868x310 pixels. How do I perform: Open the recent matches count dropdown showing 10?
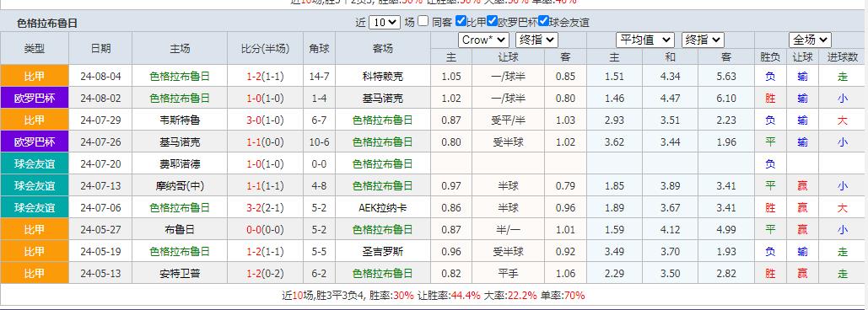point(384,22)
